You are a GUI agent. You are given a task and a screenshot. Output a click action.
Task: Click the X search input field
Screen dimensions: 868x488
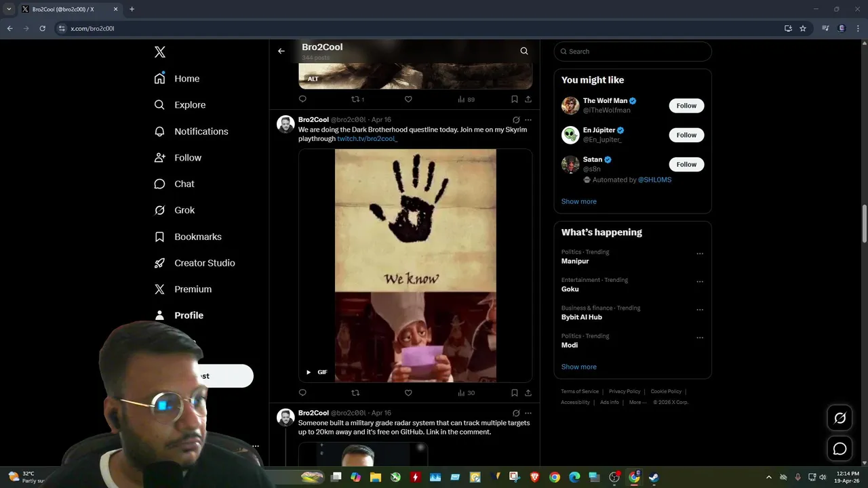(633, 52)
